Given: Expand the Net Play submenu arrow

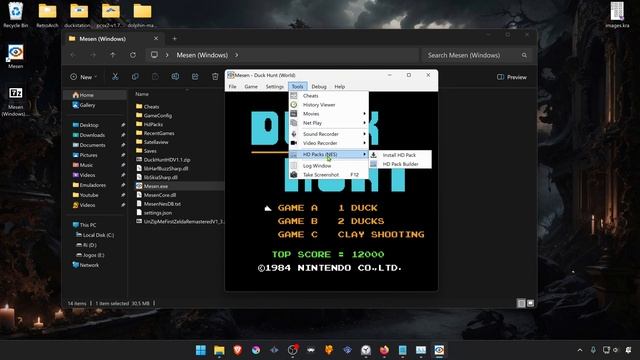Looking at the screenshot, I should [x=364, y=122].
